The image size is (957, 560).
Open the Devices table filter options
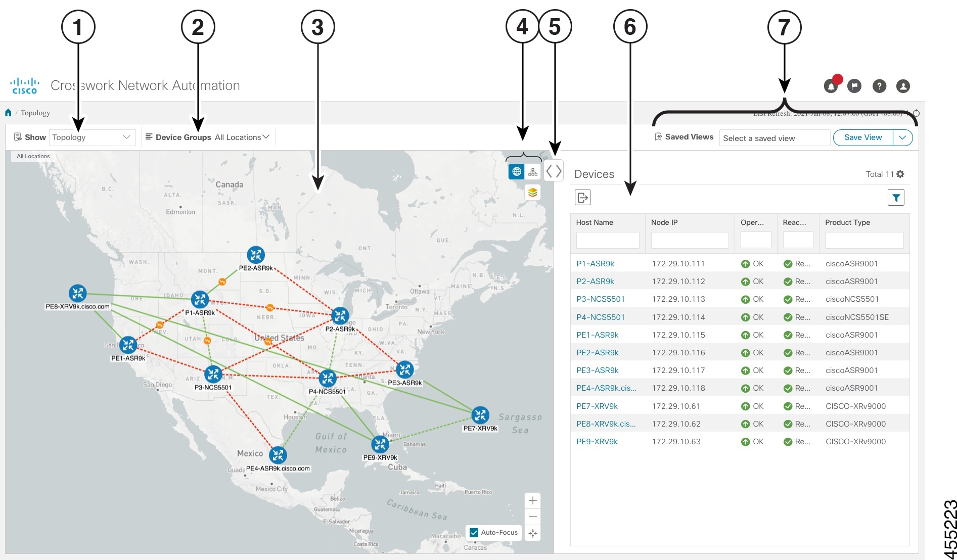coord(896,197)
